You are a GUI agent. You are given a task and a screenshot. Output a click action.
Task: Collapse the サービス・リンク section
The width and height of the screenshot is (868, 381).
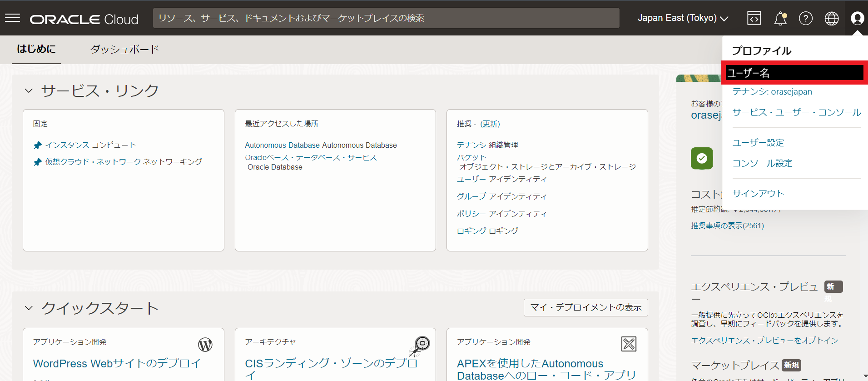tap(29, 90)
